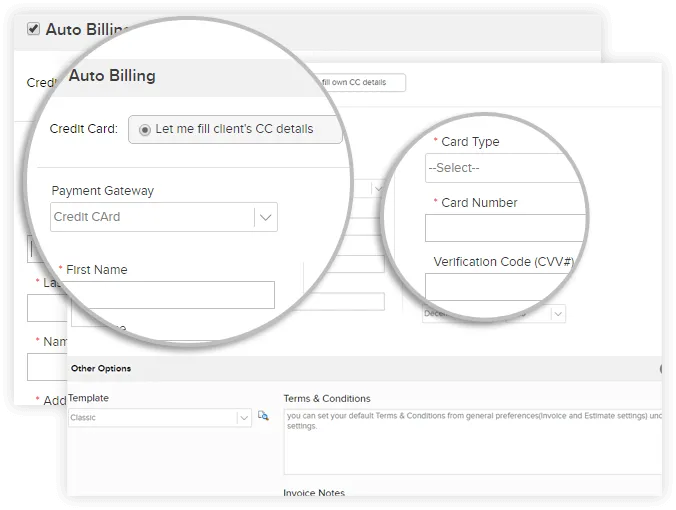Image resolution: width=676 pixels, height=510 pixels.
Task: Click the Auto Billing magnified heading
Action: [x=112, y=76]
